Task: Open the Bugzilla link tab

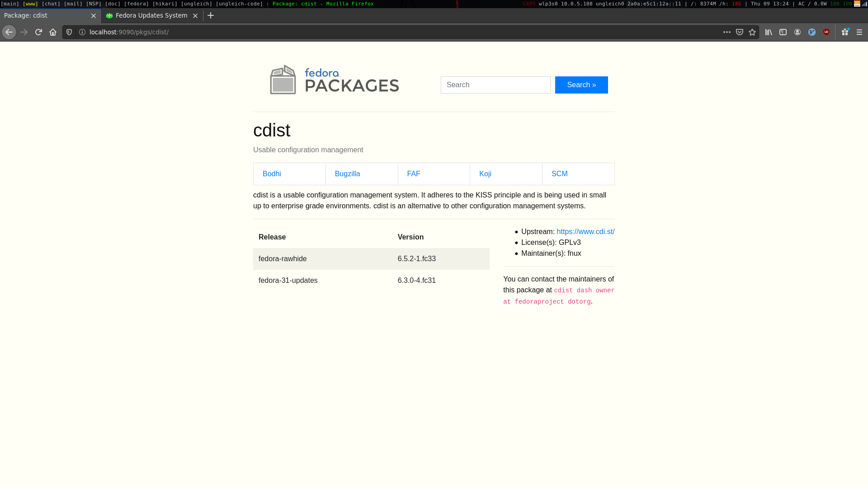Action: click(x=362, y=174)
